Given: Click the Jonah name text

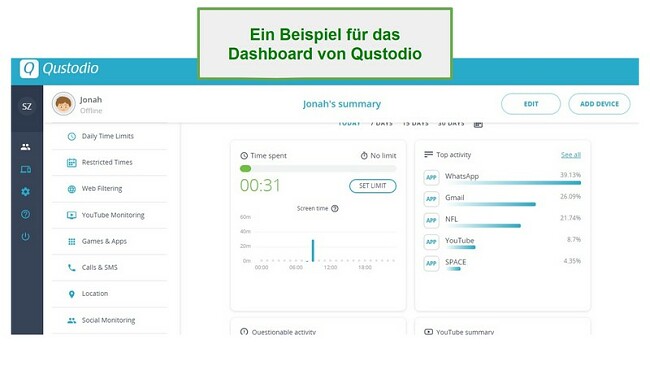Looking at the screenshot, I should pyautogui.click(x=91, y=100).
